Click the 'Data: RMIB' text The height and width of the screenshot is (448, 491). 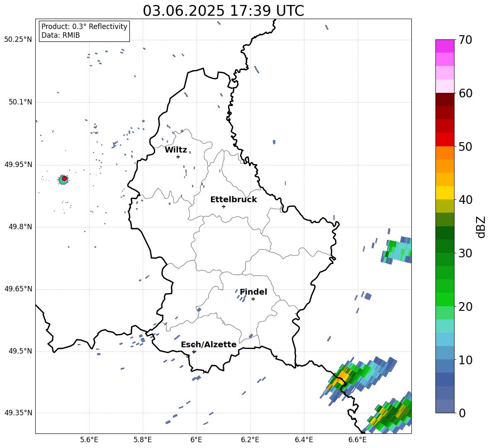coord(61,35)
